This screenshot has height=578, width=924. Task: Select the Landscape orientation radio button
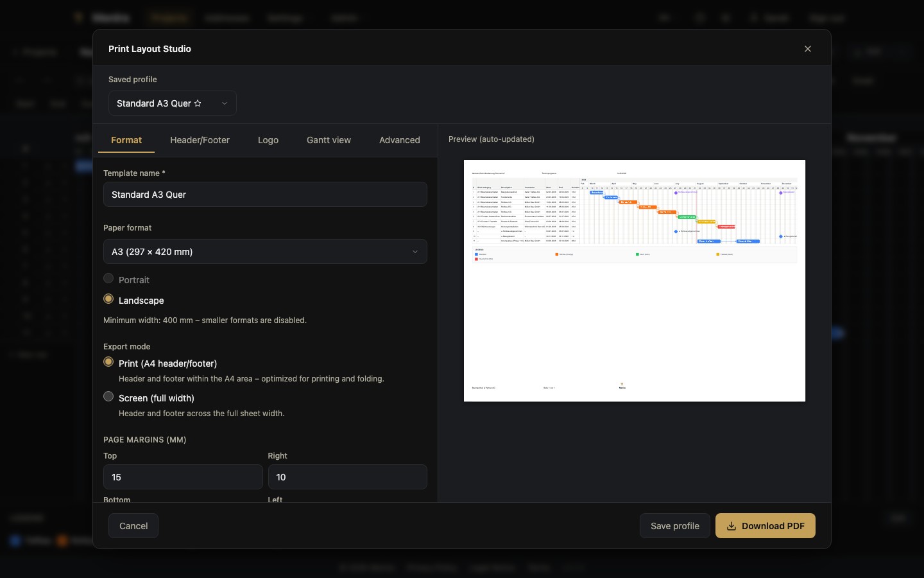click(x=108, y=299)
